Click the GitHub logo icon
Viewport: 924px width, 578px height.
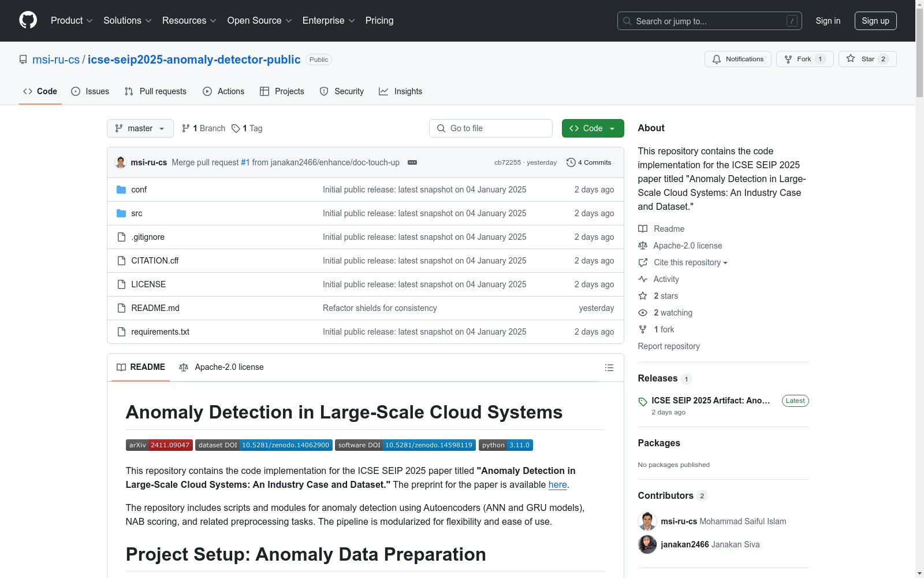[x=28, y=20]
